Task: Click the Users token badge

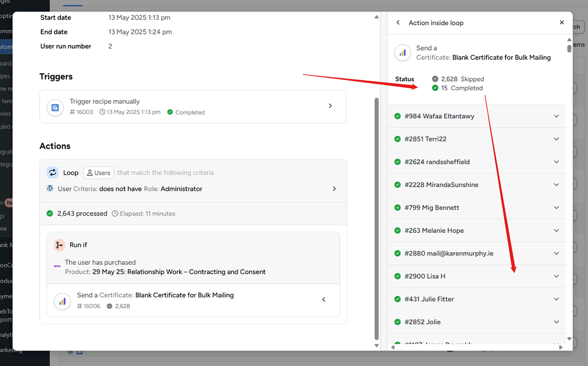Action: pos(98,173)
